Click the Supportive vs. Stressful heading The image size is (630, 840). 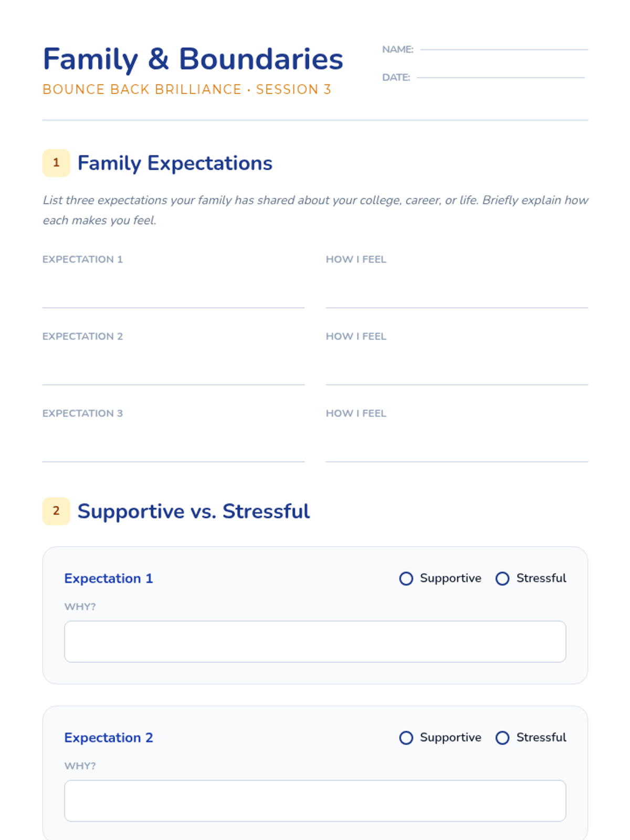pyautogui.click(x=194, y=511)
